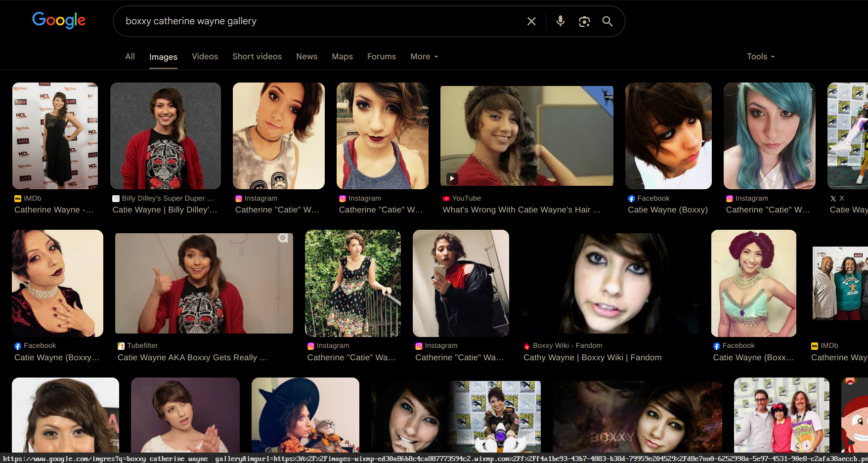The width and height of the screenshot is (868, 463).
Task: Click the YouTube favicon beside YouTube source
Action: click(446, 199)
